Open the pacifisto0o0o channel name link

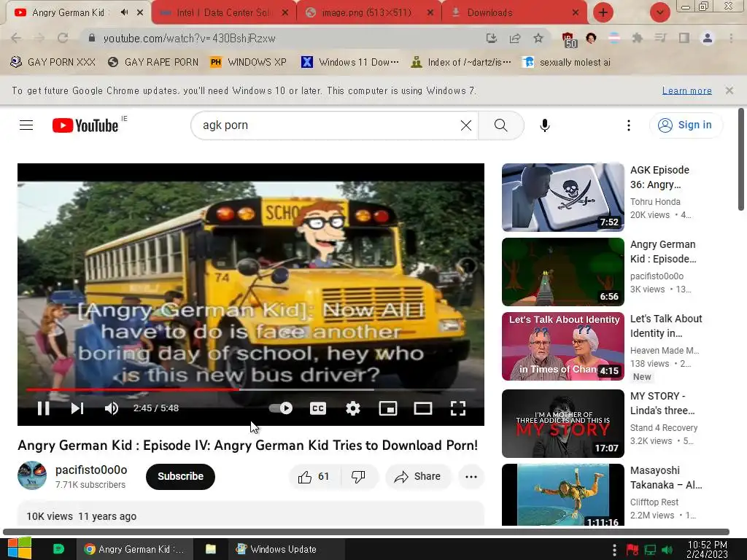coord(91,470)
